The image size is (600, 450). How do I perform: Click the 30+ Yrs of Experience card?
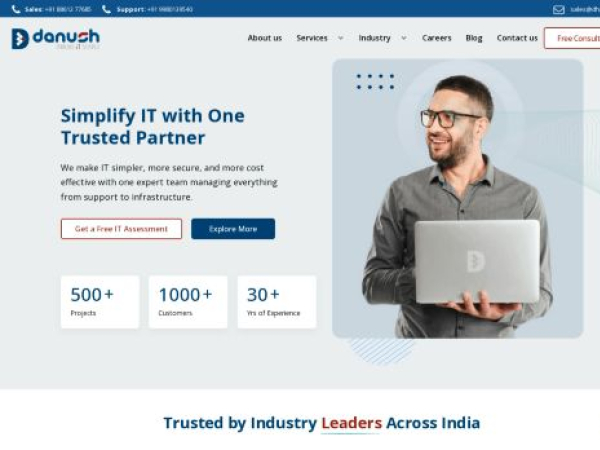tap(277, 302)
